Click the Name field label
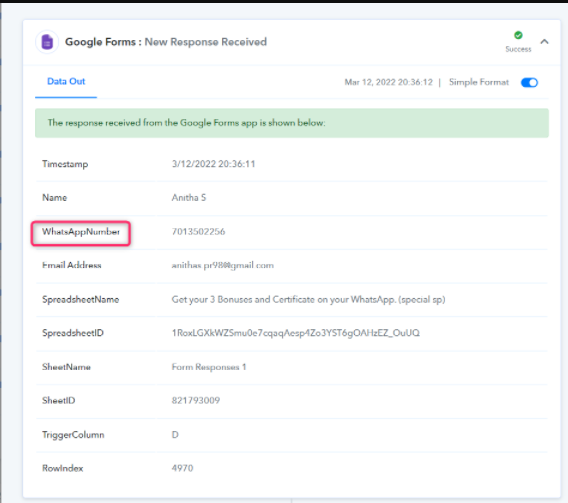568x503 pixels. coord(55,198)
